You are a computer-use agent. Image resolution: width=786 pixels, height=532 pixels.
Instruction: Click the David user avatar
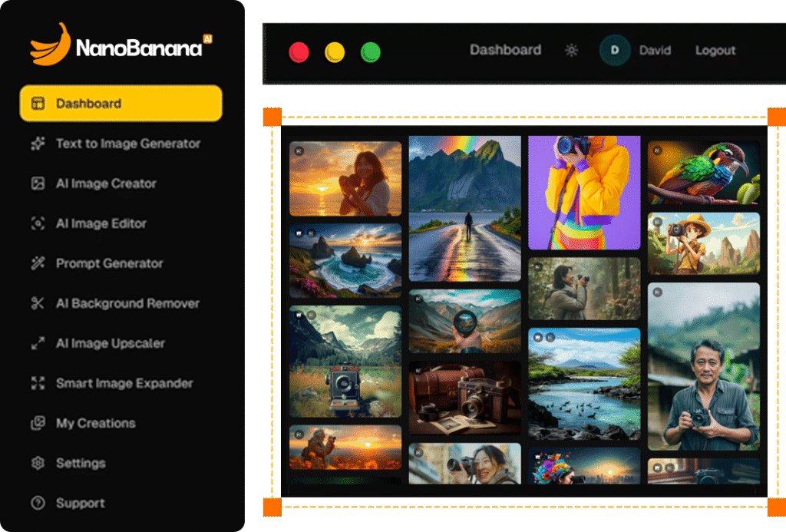[x=614, y=51]
